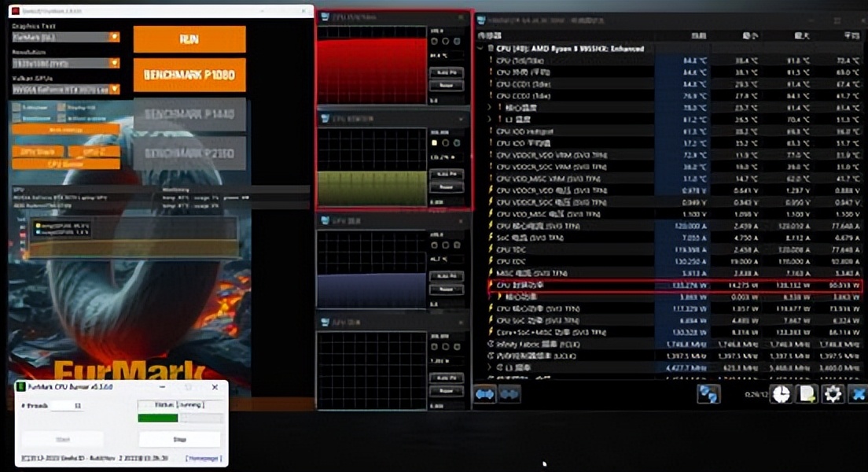Click the 传感器 column header
Screen dimensions: 868x472
pos(489,36)
